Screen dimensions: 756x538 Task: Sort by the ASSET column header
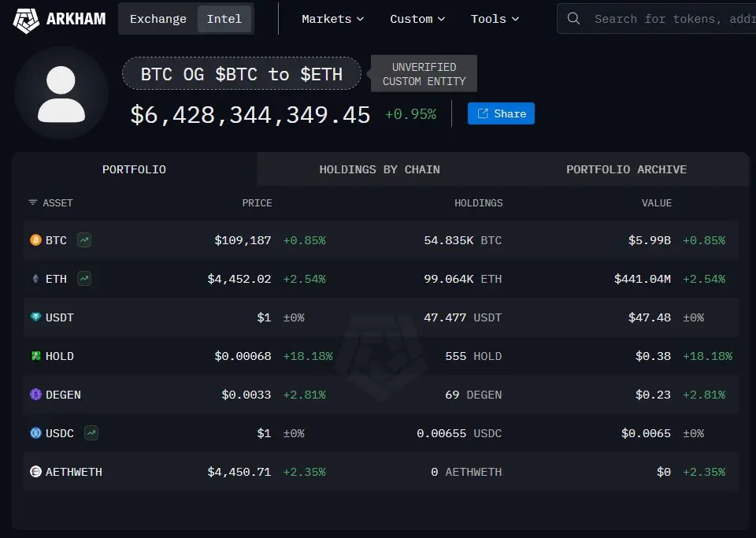tap(57, 203)
